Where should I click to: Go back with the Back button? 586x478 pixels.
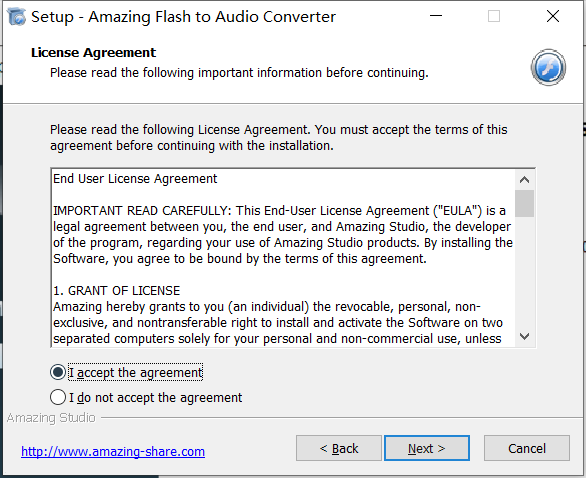(x=339, y=448)
